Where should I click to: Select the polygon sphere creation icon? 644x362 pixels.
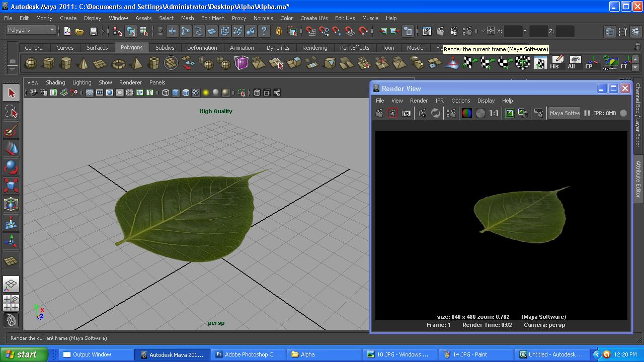(31, 62)
